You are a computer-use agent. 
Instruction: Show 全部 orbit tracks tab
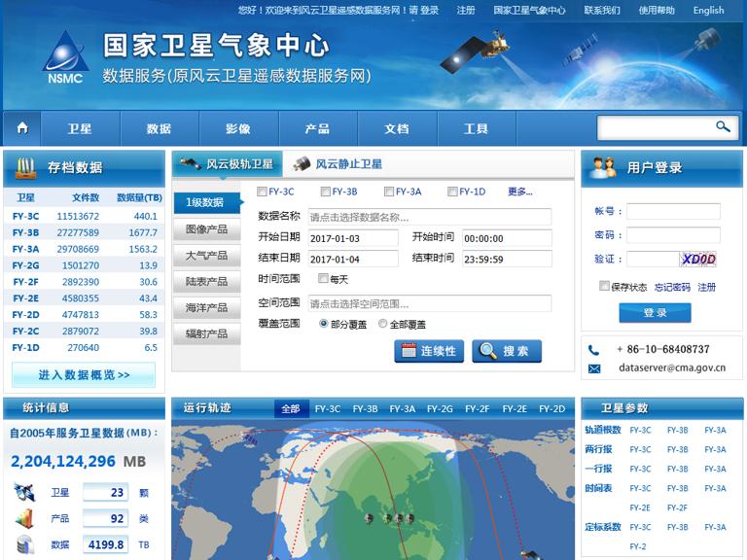[291, 408]
